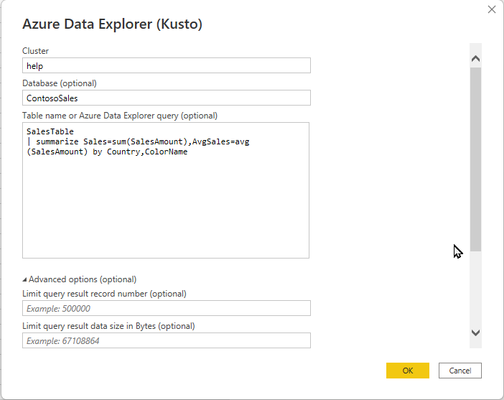Click the Cancel button
Viewport: 504px width, 400px height.
(x=460, y=370)
